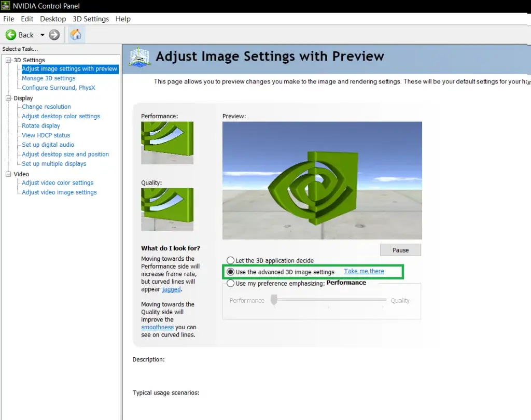Open the 3D Settings menu
The image size is (531, 420).
coord(91,19)
